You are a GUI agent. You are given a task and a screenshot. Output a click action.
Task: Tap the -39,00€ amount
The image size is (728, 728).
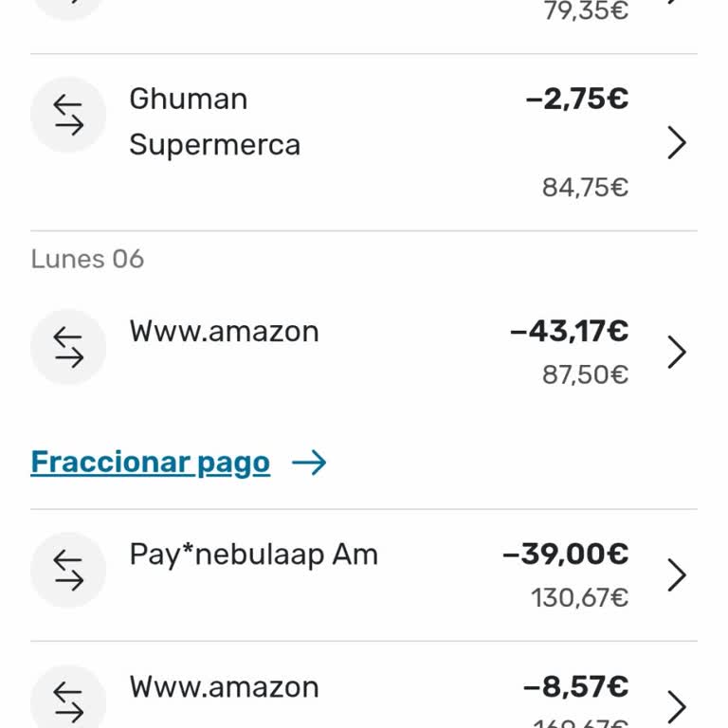[x=566, y=554]
